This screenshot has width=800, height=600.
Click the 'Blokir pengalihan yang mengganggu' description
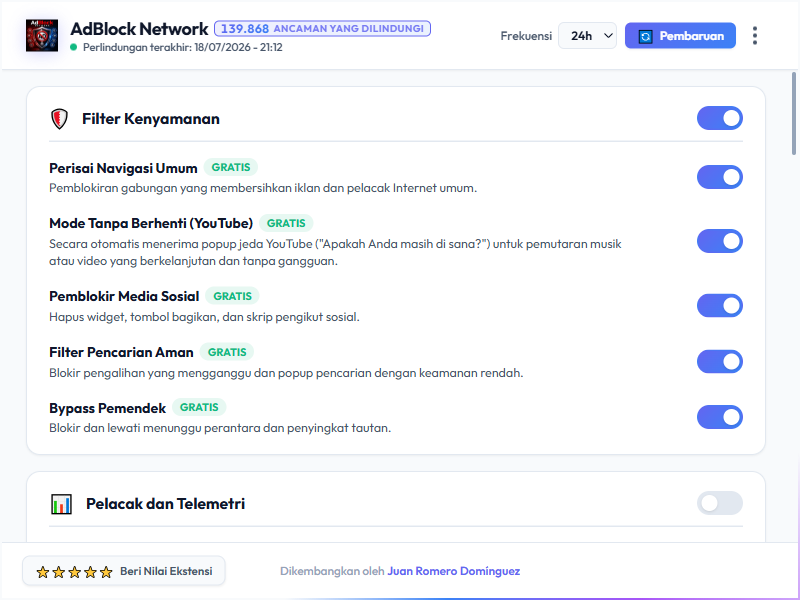286,373
